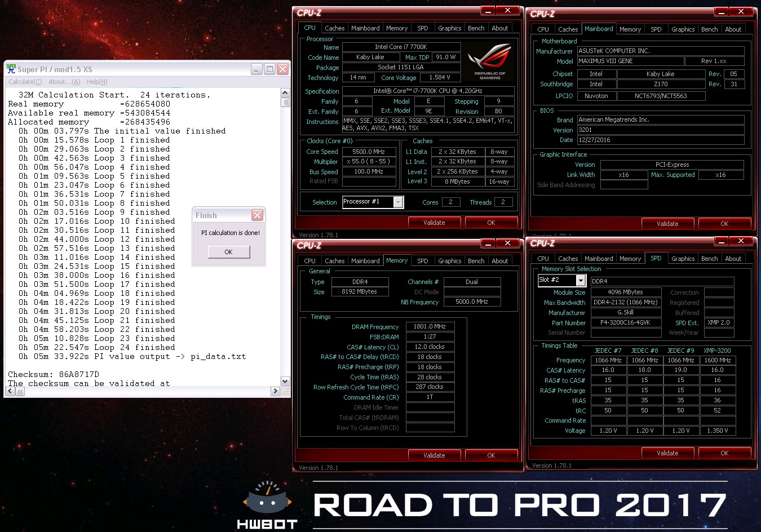Open SPD tab in CPU-Z Memory window

422,261
